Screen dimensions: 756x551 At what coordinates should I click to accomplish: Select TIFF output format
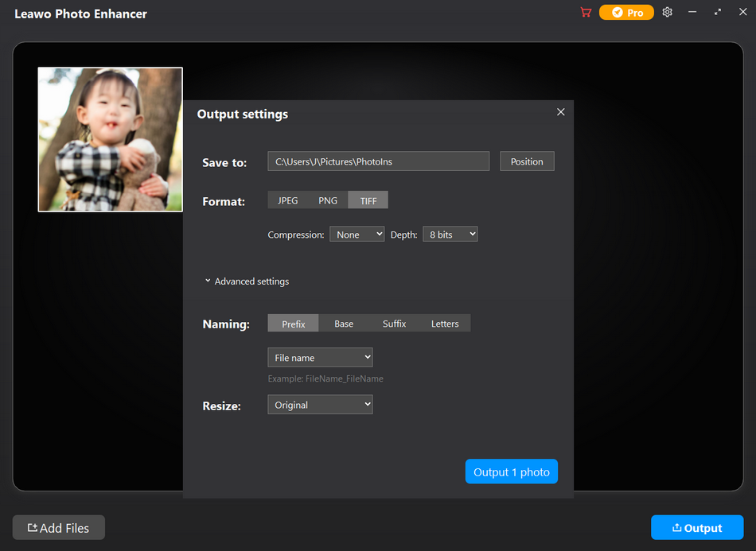pos(368,200)
